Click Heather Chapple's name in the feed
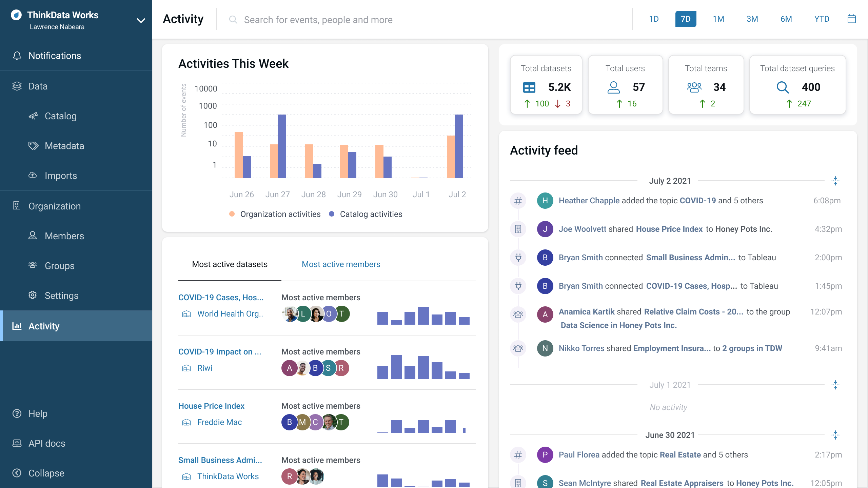 point(589,200)
